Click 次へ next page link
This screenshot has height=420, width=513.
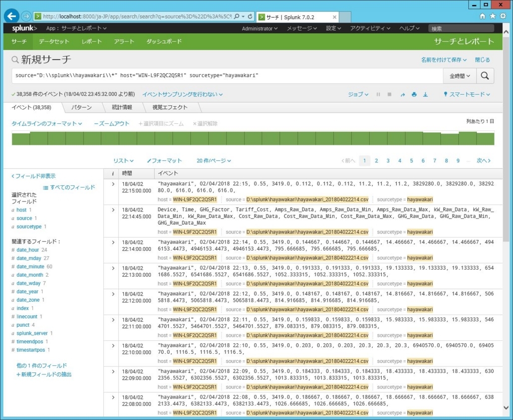pos(483,161)
